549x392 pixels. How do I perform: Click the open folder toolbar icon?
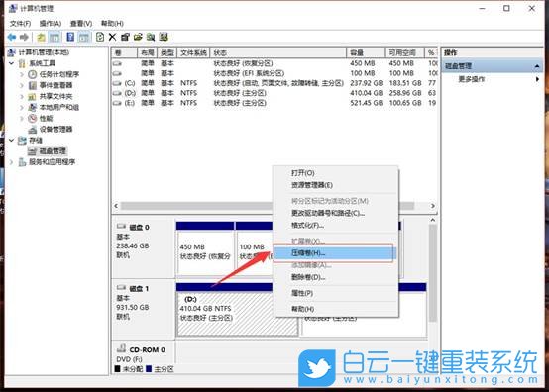(138, 37)
